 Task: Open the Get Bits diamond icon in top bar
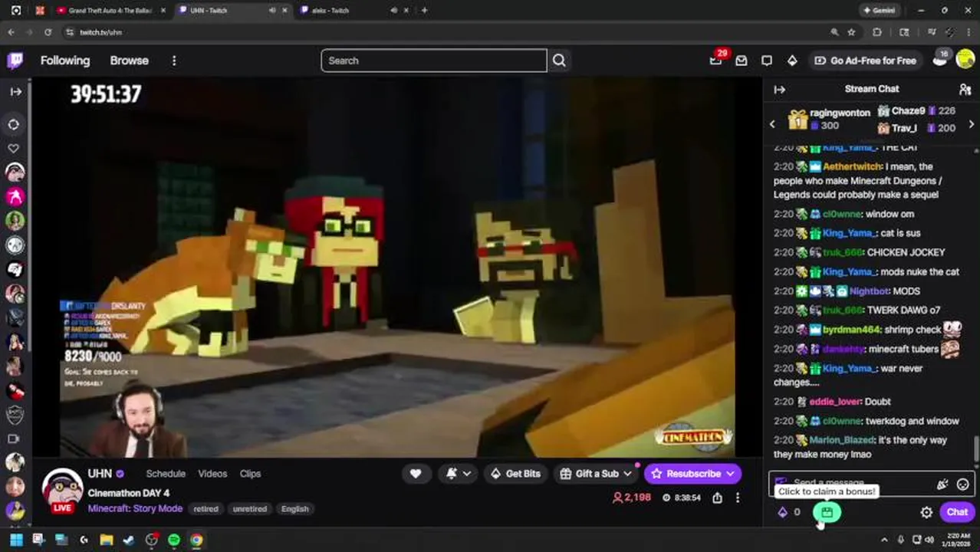point(792,61)
